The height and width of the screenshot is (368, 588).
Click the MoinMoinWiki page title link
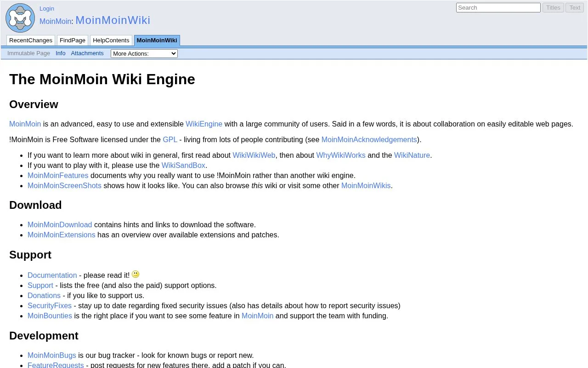[113, 20]
